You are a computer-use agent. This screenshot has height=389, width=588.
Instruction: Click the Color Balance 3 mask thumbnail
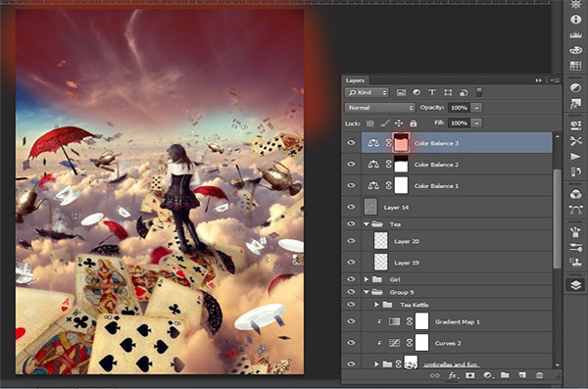(401, 142)
